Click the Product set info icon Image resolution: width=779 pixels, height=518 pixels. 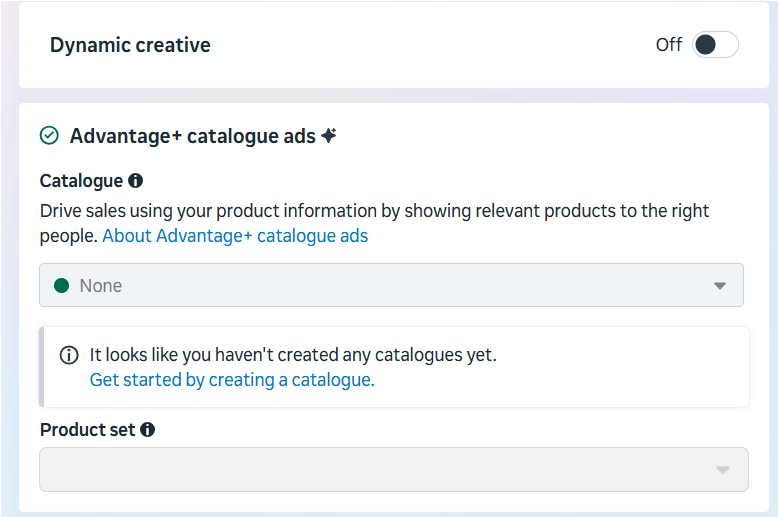pos(148,430)
